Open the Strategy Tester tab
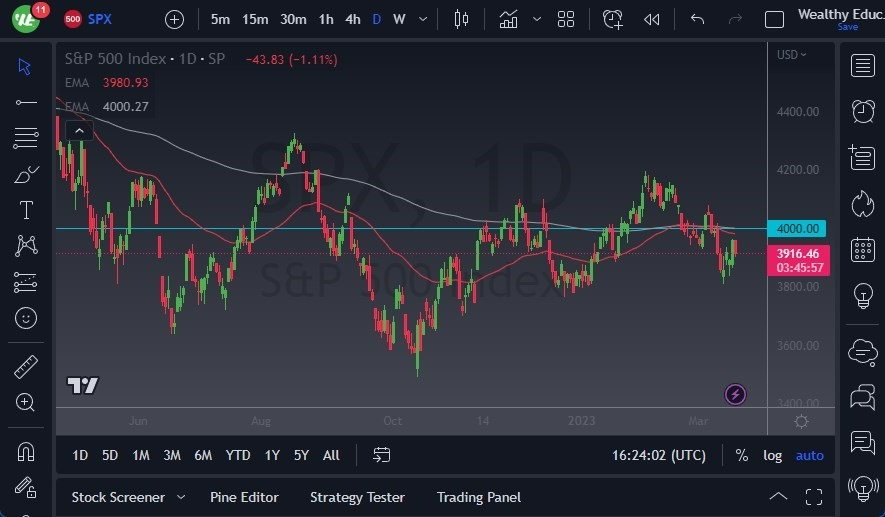 click(357, 497)
